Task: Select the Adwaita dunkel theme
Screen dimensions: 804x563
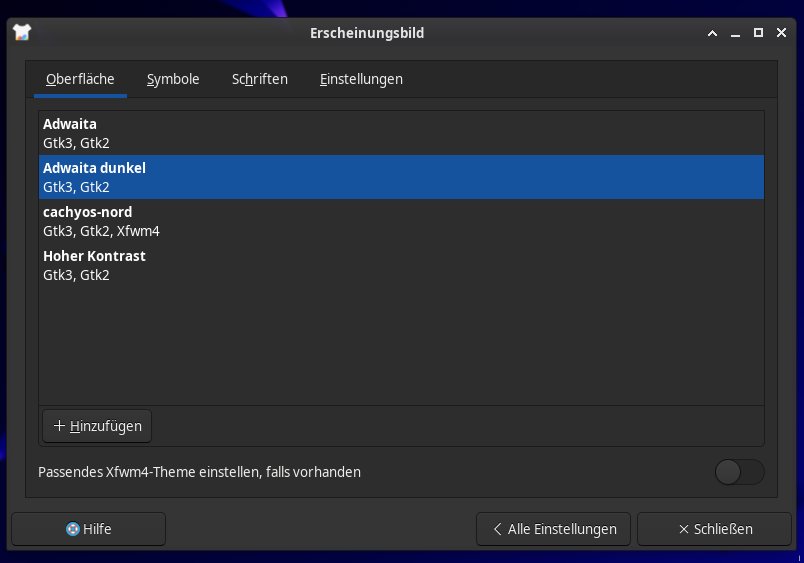Action: pyautogui.click(x=401, y=177)
